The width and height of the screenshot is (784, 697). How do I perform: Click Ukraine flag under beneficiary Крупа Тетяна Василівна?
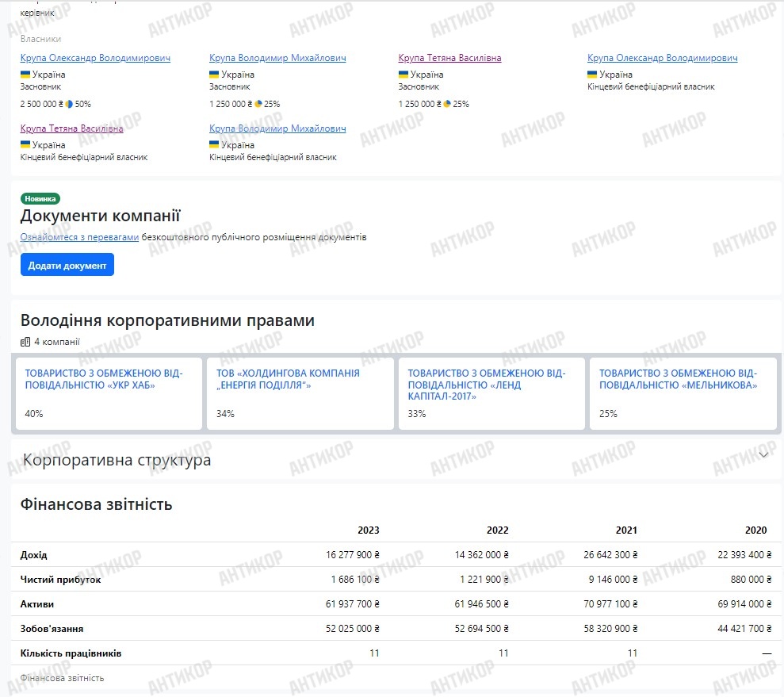pos(25,145)
